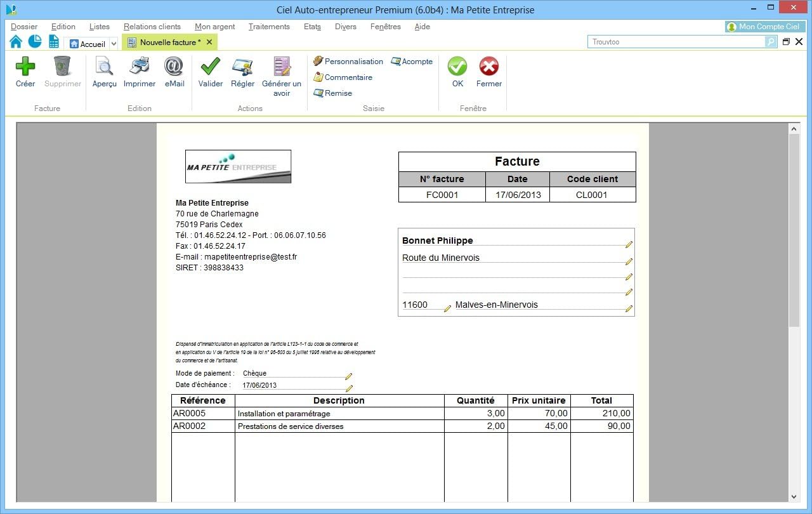Print the invoice with the Imprimer icon

pyautogui.click(x=139, y=71)
